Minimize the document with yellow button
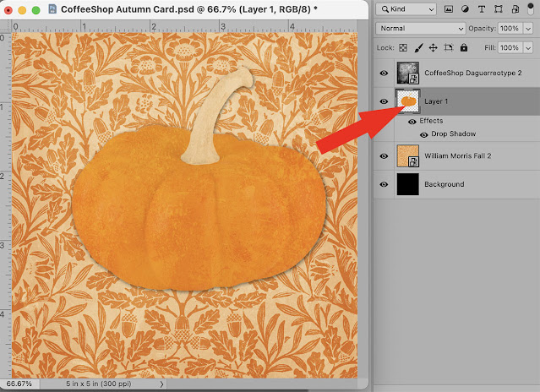Viewport: 540px width, 392px height. click(22, 10)
